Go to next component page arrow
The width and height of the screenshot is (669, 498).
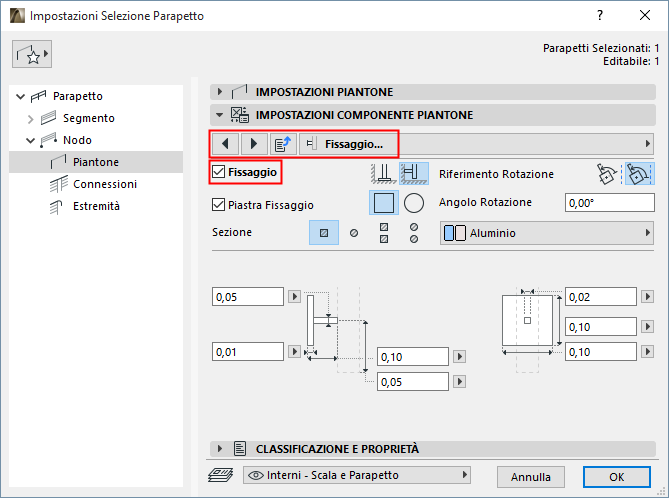coord(254,144)
